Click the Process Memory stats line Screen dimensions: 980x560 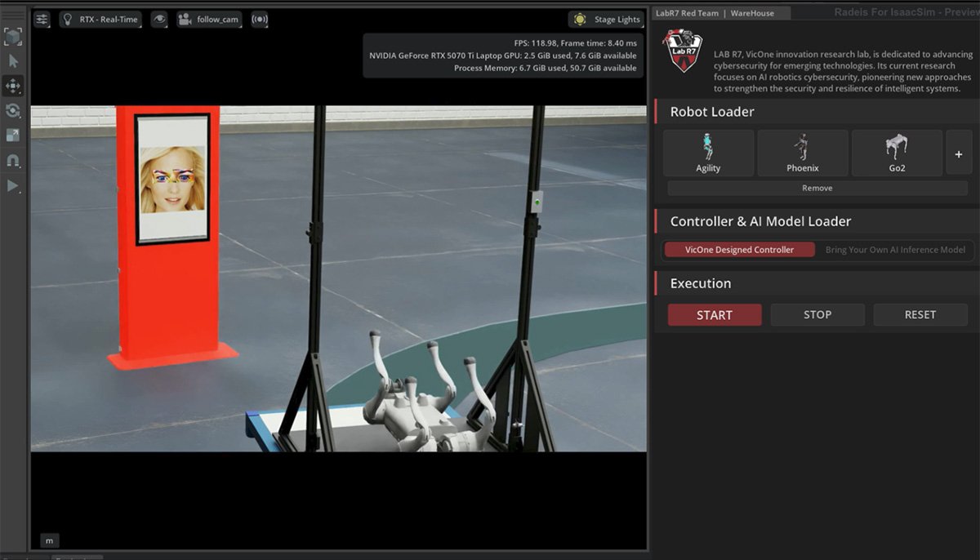click(x=546, y=68)
